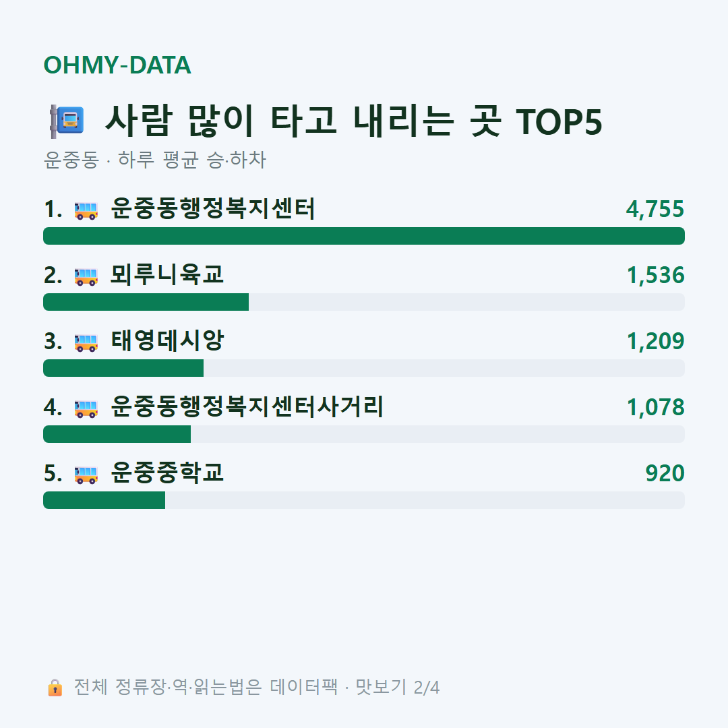Open the OHMY-DATA brand label
Image resolution: width=728 pixels, height=728 pixels.
[117, 65]
